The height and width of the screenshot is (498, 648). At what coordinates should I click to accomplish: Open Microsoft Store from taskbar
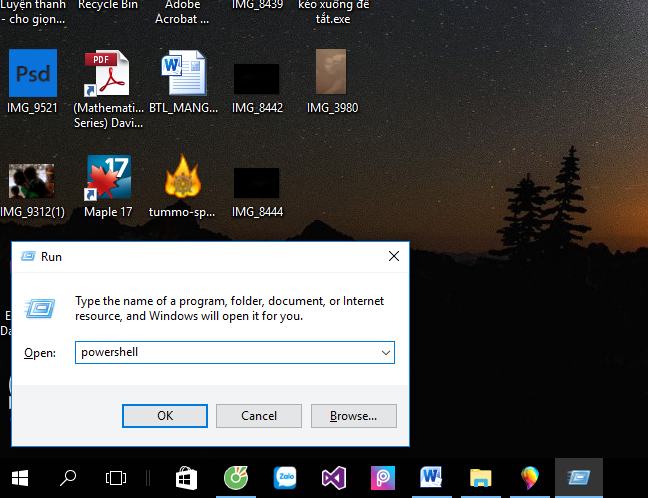(187, 478)
